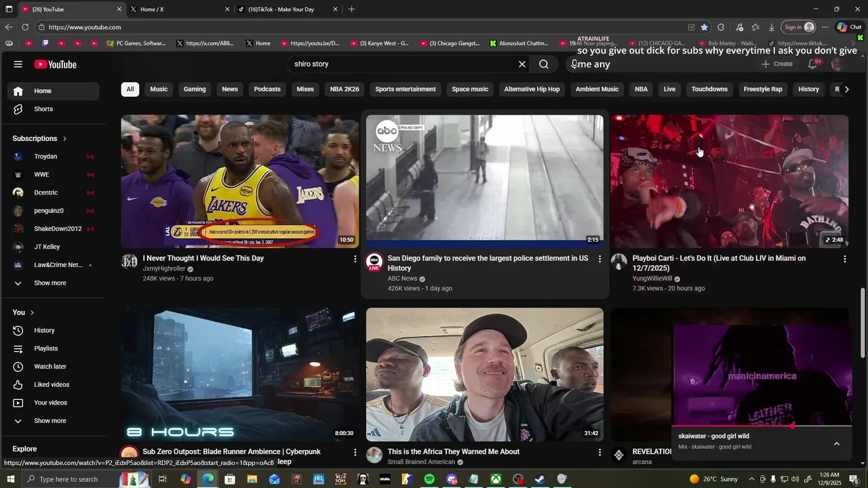The image size is (868, 488).
Task: Open YungWillieWill channel avatar
Action: click(x=619, y=262)
